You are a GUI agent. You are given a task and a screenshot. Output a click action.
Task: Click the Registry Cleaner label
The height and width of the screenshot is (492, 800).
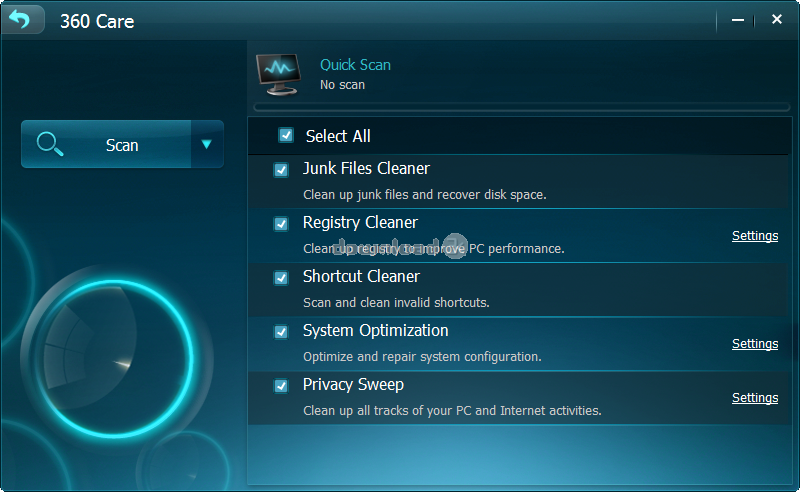(360, 223)
